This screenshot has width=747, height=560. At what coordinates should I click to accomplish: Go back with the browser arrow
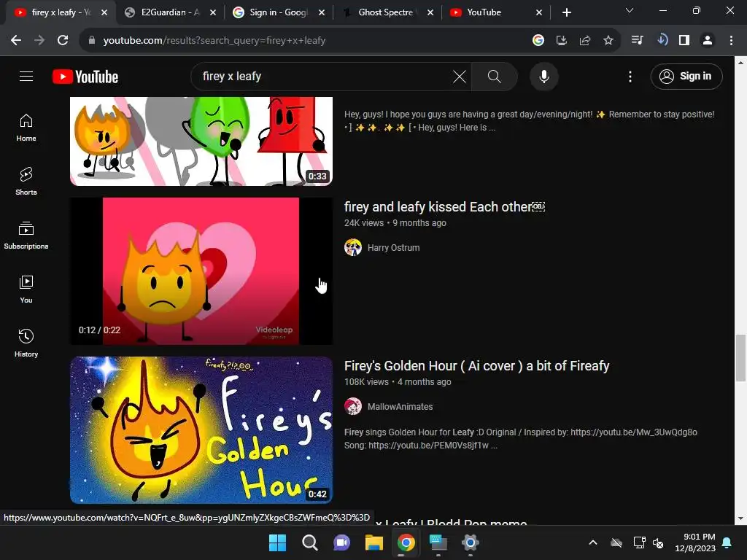(16, 41)
